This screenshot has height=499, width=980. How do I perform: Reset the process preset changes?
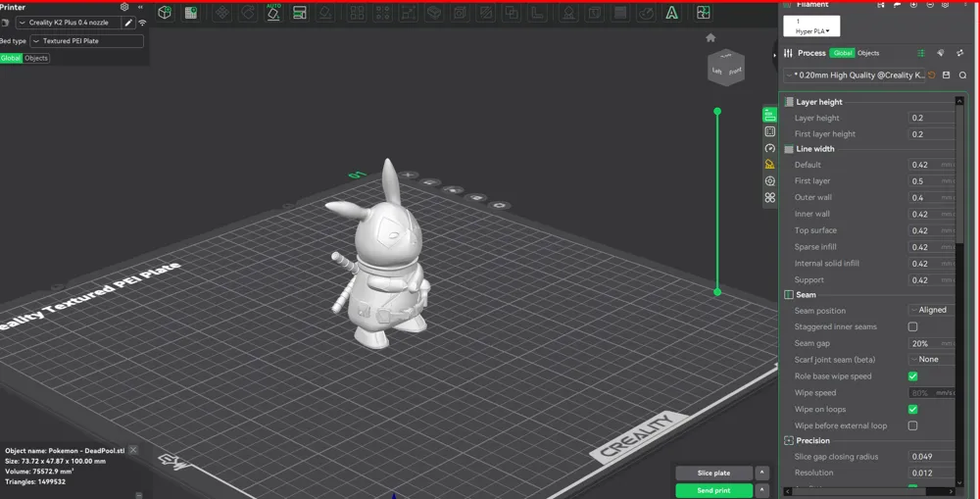(931, 75)
